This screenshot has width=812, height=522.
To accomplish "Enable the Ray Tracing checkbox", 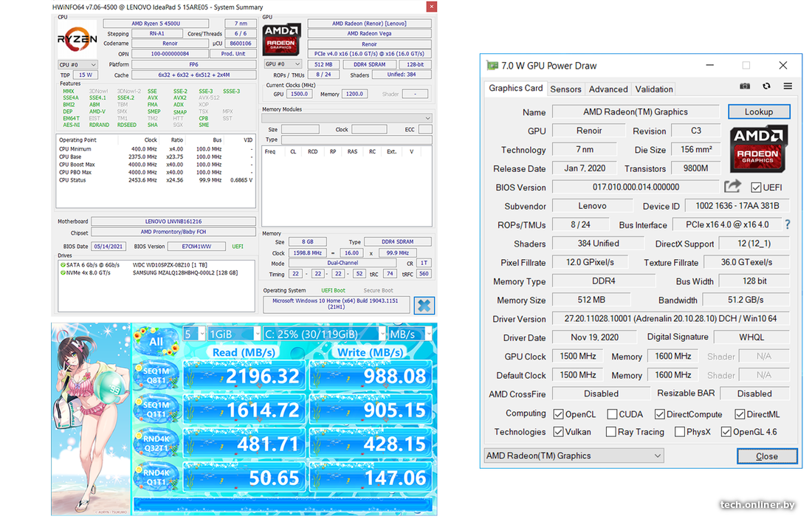I will tap(610, 432).
